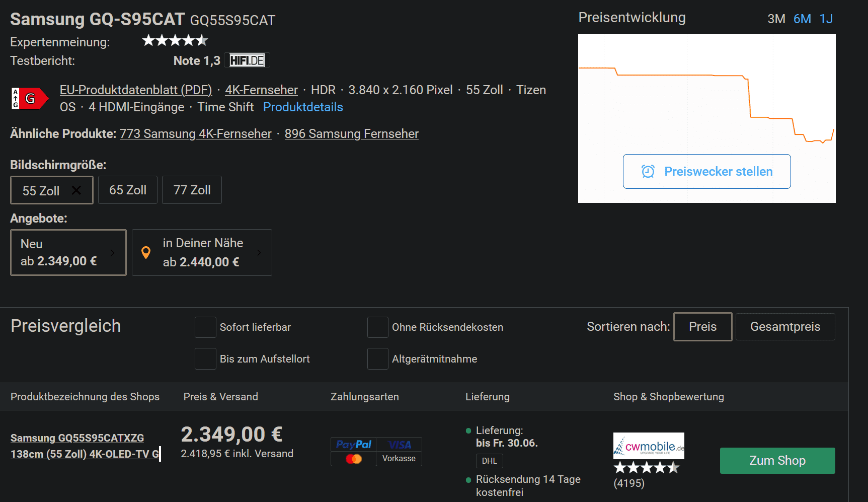The width and height of the screenshot is (868, 502).
Task: Click the EU energy label G icon
Action: [x=30, y=99]
